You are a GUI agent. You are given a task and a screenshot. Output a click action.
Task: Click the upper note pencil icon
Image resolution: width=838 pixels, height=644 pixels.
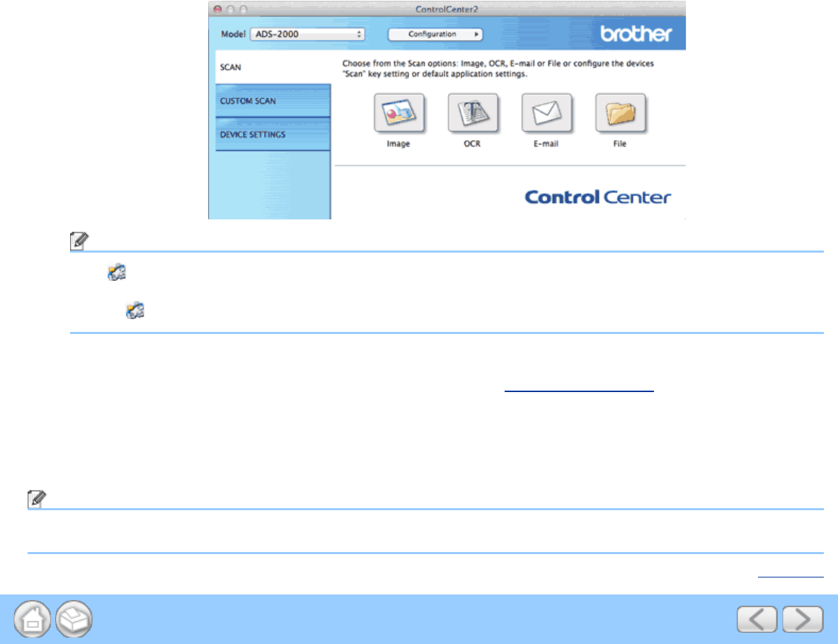coord(79,241)
